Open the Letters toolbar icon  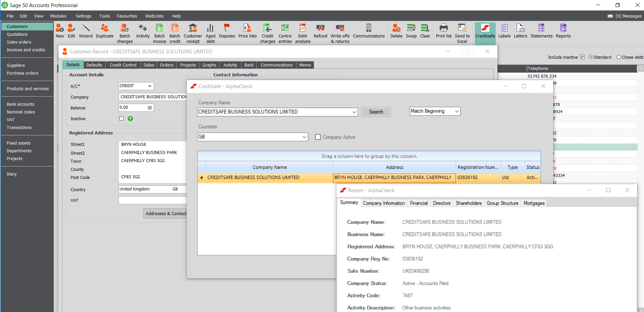point(521,31)
